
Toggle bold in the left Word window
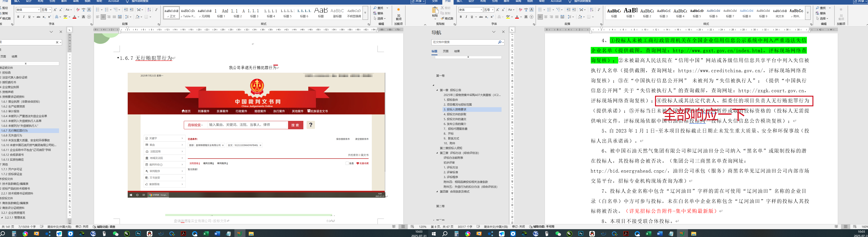click(x=18, y=17)
